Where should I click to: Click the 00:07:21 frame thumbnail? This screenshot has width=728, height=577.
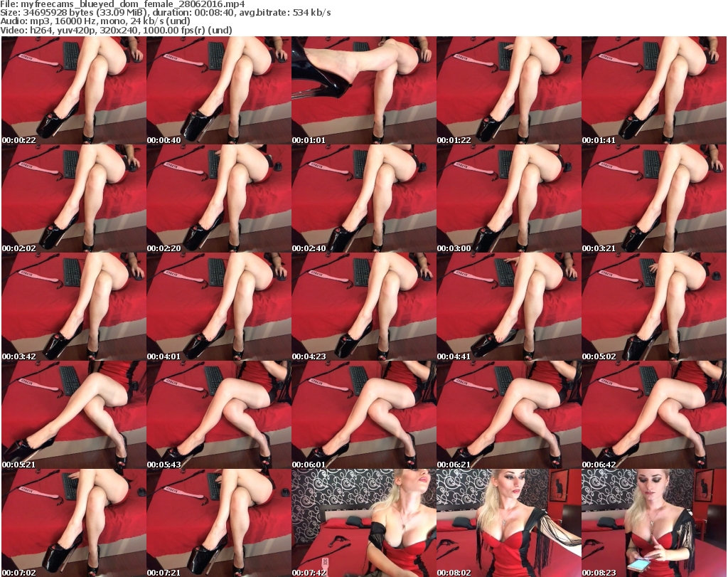(219, 523)
